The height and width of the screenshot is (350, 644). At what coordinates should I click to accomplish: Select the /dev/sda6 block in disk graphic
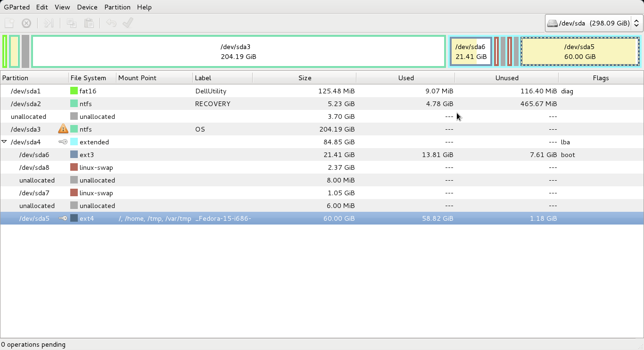click(470, 51)
